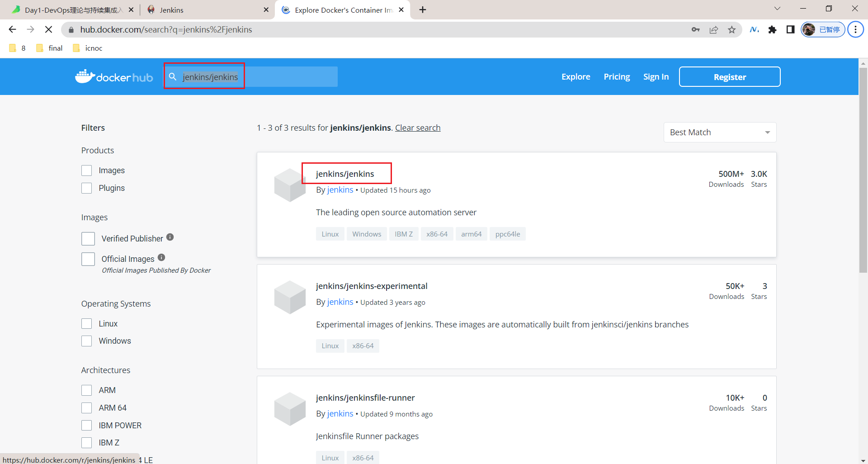Viewport: 868px width, 464px height.
Task: Close the Jenkins tab
Action: point(266,9)
